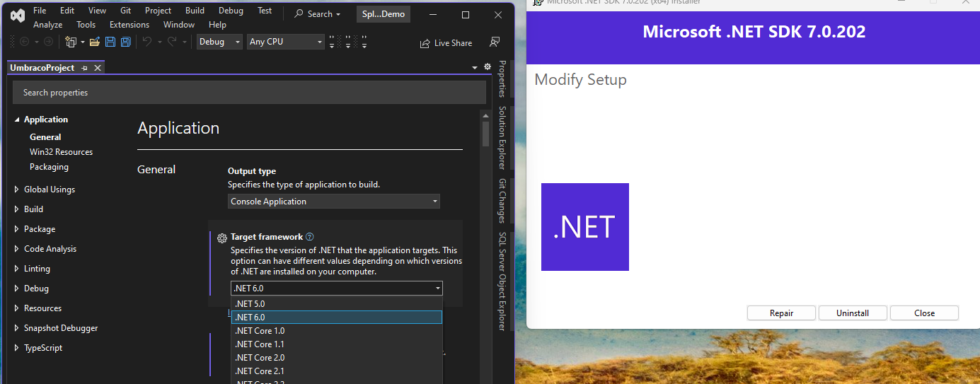Click the Target framework .NET 6.0 combo box

pyautogui.click(x=337, y=288)
